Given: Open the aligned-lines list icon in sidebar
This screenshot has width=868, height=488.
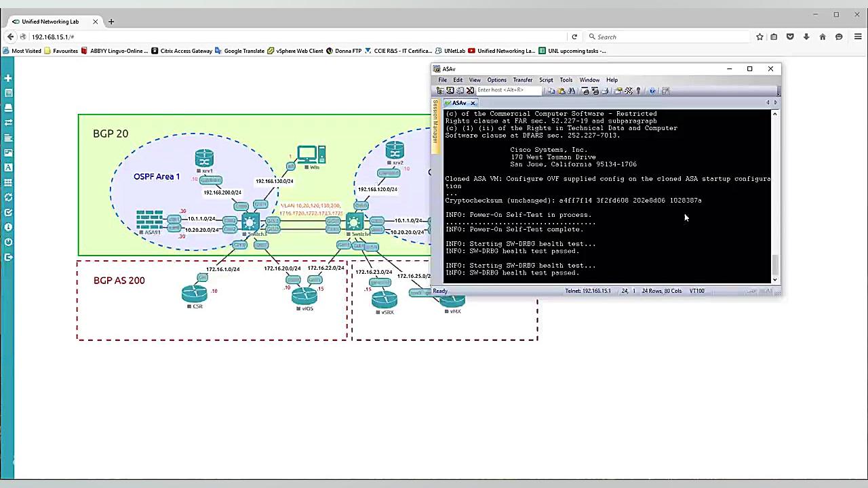Looking at the screenshot, I should (8, 138).
